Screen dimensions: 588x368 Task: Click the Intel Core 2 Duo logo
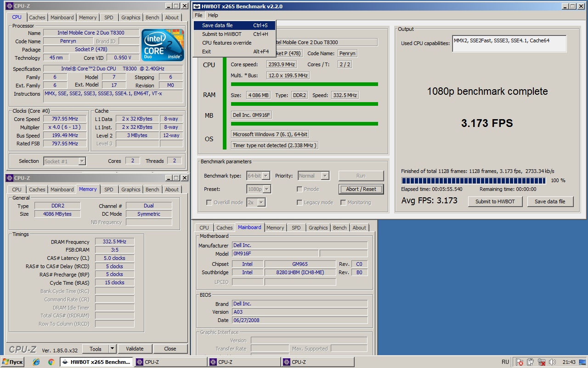click(163, 46)
